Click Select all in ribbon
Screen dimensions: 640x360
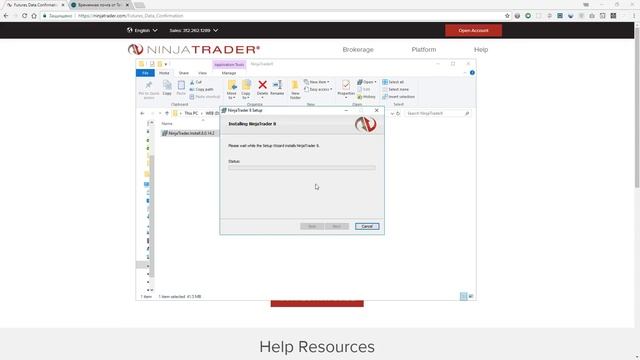coord(393,82)
